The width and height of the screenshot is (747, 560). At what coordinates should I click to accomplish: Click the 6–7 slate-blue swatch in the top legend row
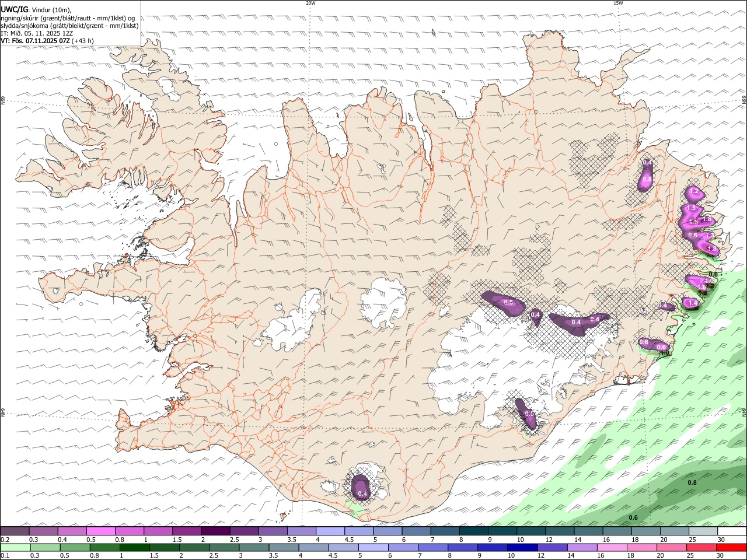point(416,531)
